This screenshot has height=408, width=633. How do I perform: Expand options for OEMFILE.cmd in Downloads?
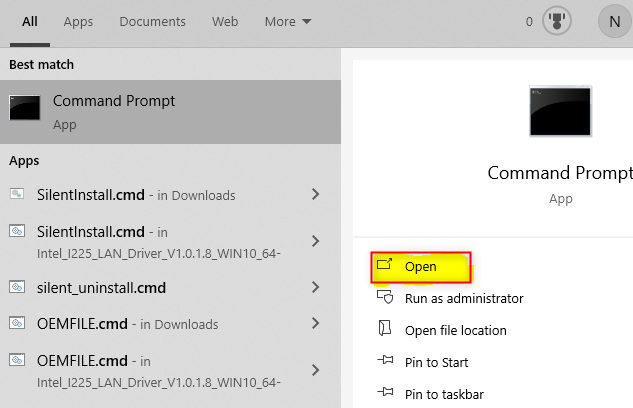pyautogui.click(x=316, y=323)
